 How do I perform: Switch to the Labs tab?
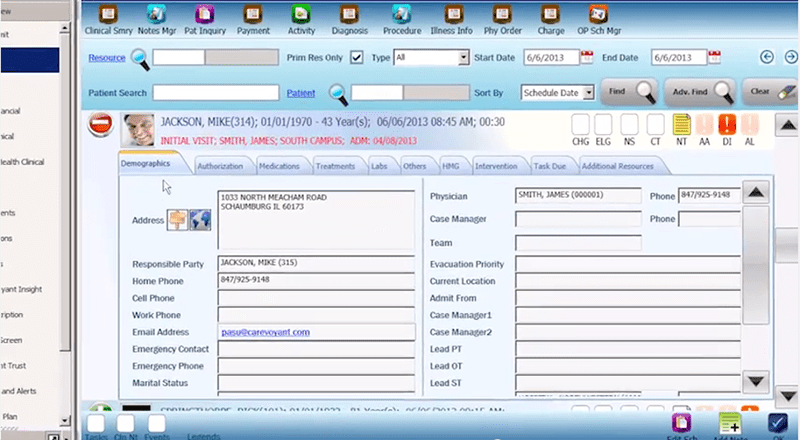[x=379, y=166]
